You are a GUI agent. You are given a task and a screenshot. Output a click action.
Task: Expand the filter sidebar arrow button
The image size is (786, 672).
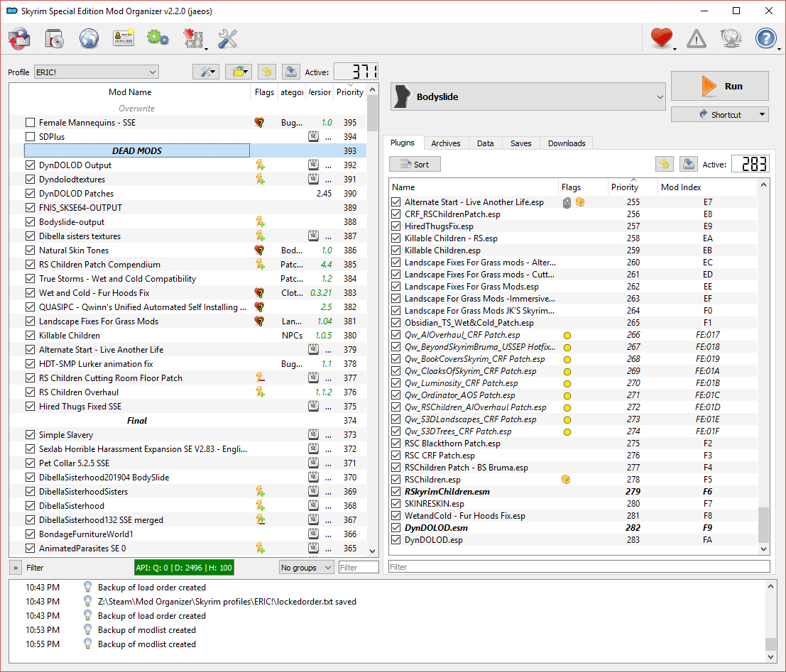click(x=16, y=567)
